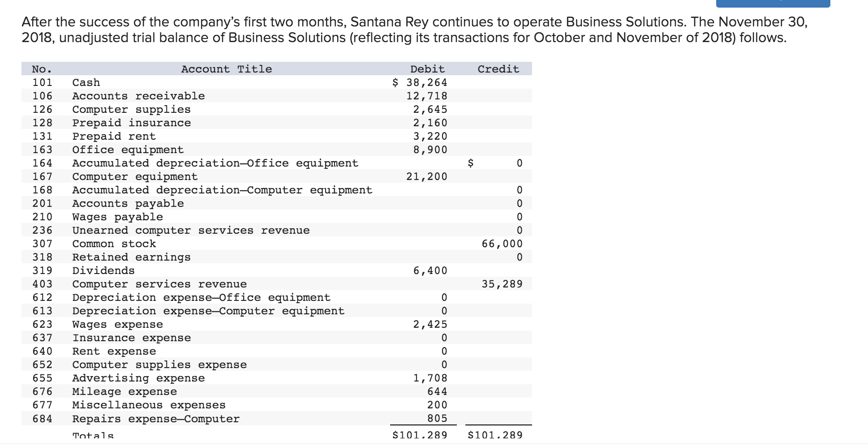
Task: Click the 2,645 debit amount
Action: 430,109
